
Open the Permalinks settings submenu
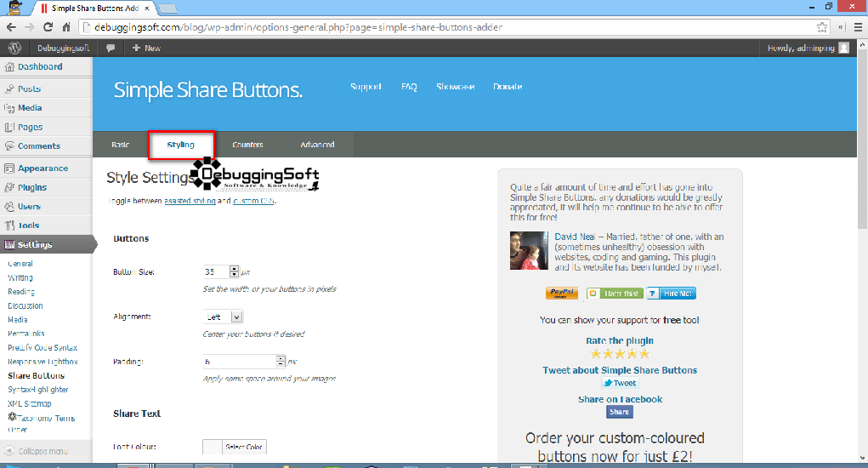(26, 334)
